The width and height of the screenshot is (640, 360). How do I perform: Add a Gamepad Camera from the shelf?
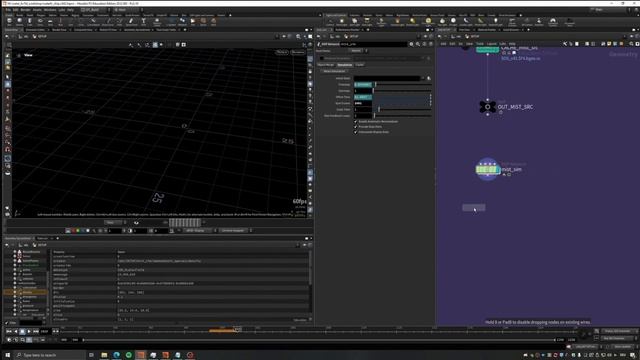pos(553,22)
